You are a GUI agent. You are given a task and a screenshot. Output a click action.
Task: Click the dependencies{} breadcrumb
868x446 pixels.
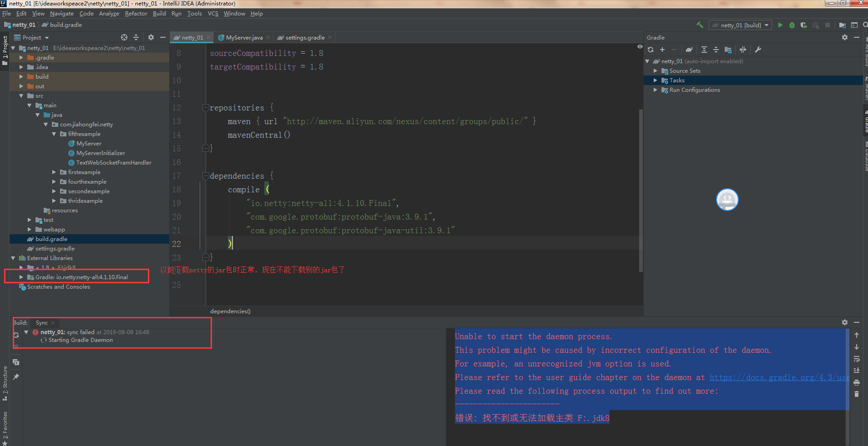point(230,311)
